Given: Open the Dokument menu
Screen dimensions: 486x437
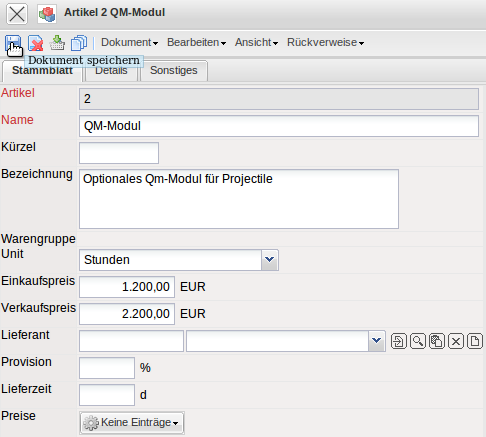Looking at the screenshot, I should tap(130, 43).
